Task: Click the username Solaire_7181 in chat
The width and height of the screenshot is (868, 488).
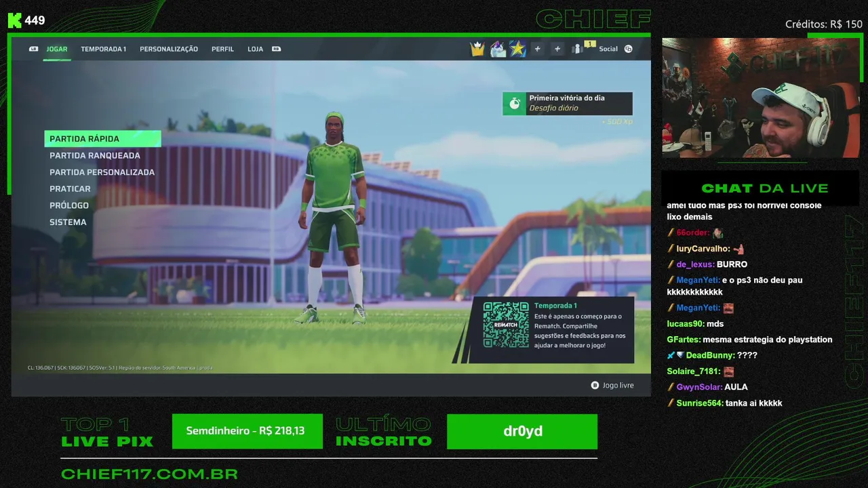Action: [x=693, y=371]
